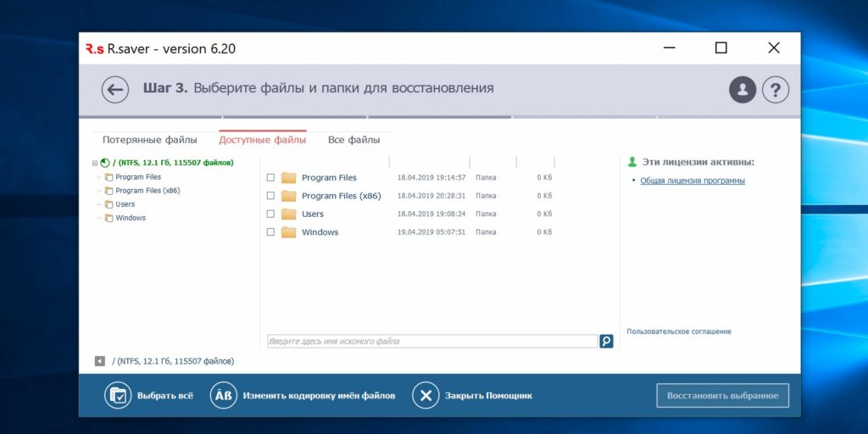Image resolution: width=868 pixels, height=434 pixels.
Task: Click date 18.04.2019 20:28:31
Action: tap(431, 196)
